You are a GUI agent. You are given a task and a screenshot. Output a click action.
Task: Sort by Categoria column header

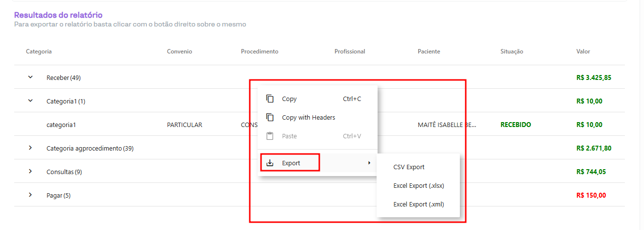[x=39, y=51]
